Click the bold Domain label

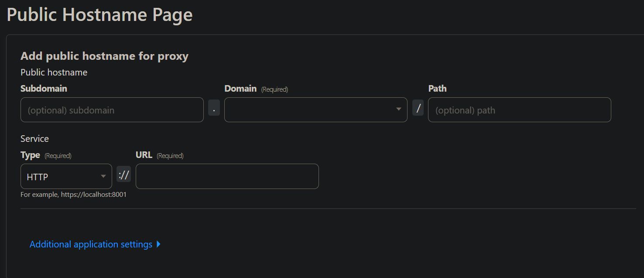point(240,89)
